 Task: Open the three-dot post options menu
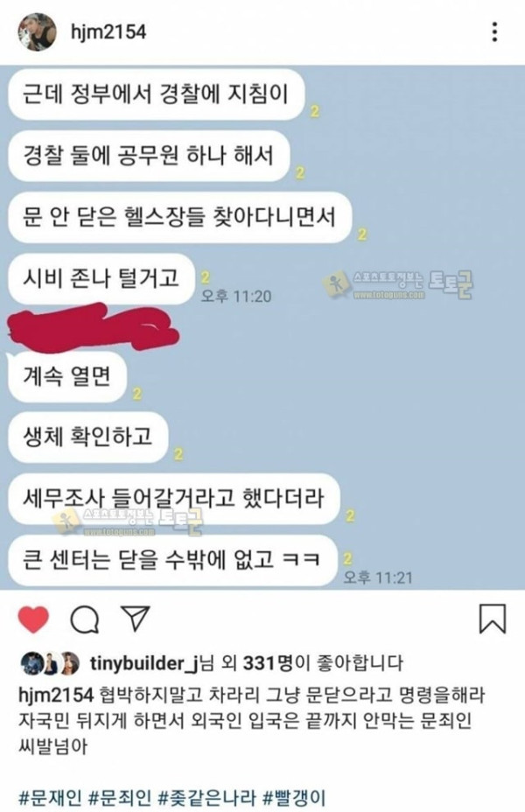tap(495, 32)
